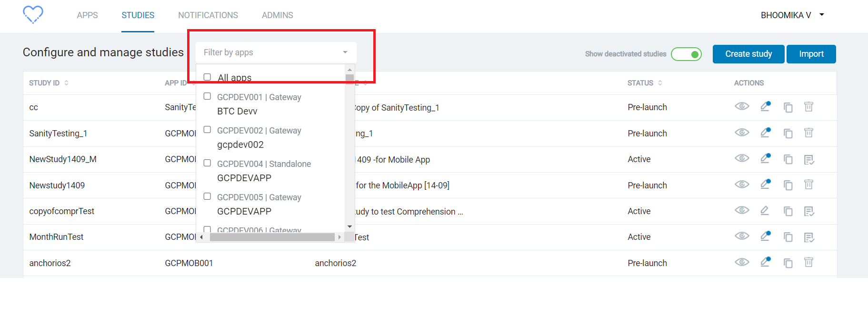Edit the copyofcomprTest study
This screenshot has height=309, width=868.
765,211
